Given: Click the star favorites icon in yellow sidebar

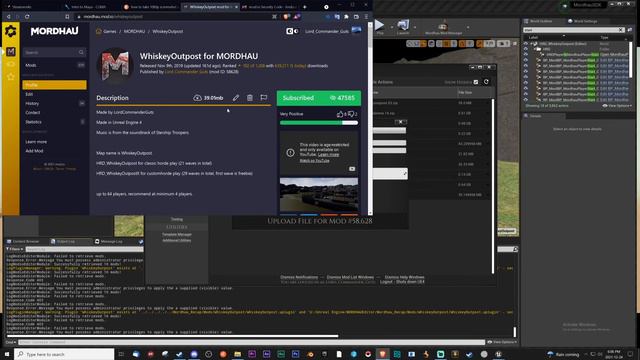Looking at the screenshot, I should pyautogui.click(x=11, y=77).
